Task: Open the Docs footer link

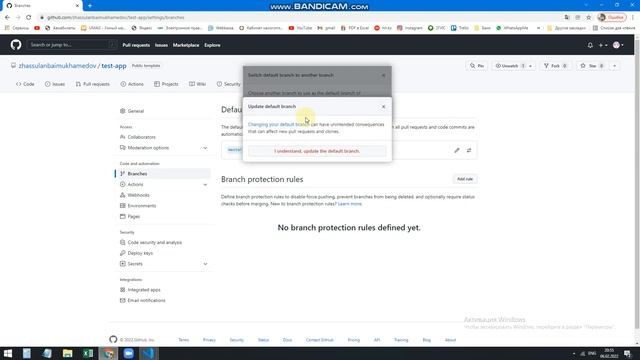Action: 287,340
